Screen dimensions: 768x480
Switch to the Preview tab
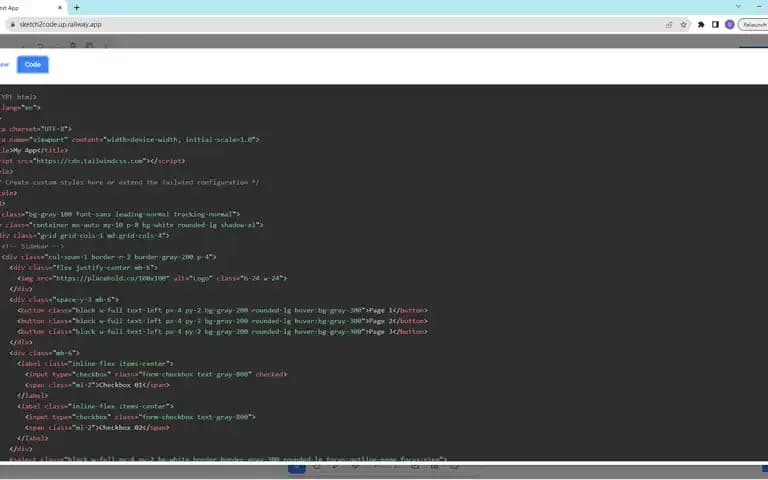[4, 65]
